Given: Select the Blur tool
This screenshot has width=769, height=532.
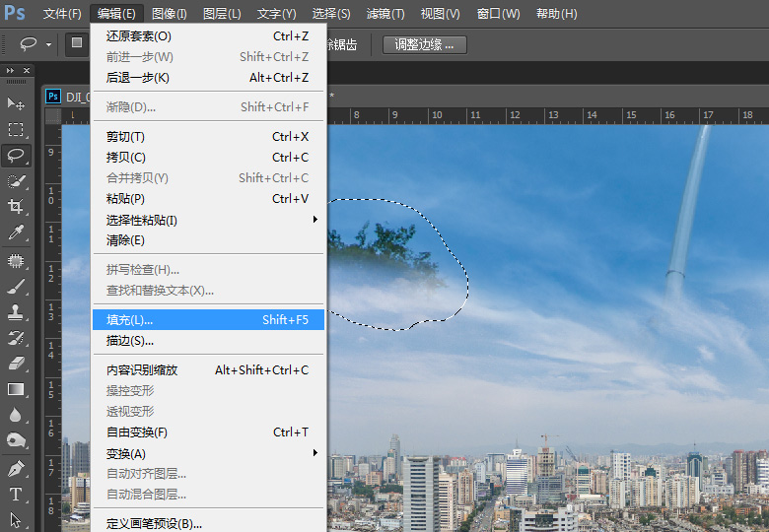Looking at the screenshot, I should tap(16, 416).
